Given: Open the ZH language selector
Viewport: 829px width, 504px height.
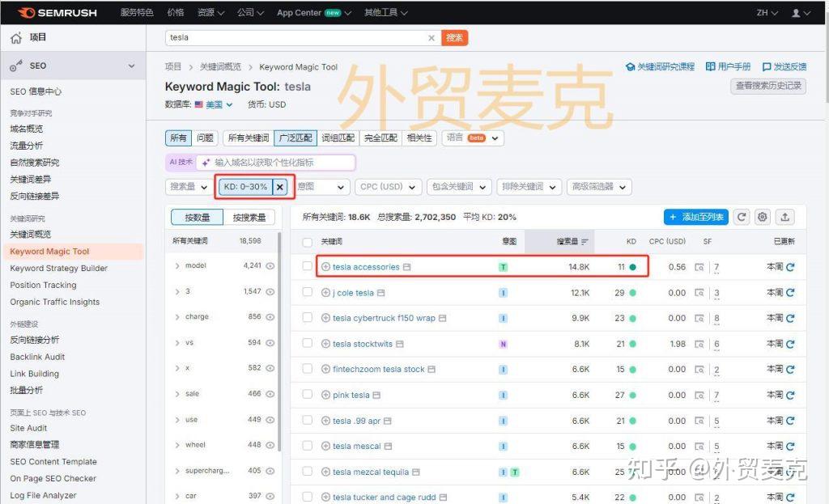Looking at the screenshot, I should [x=767, y=13].
